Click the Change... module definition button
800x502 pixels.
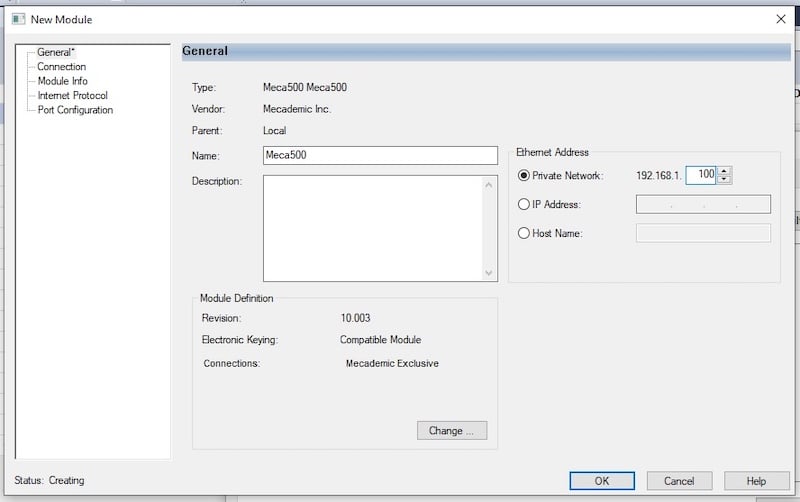452,431
